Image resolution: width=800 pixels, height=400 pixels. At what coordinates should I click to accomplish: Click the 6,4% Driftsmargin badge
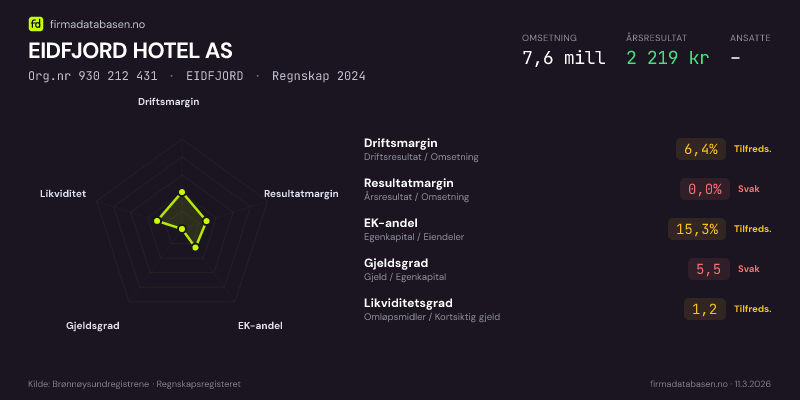coord(701,149)
